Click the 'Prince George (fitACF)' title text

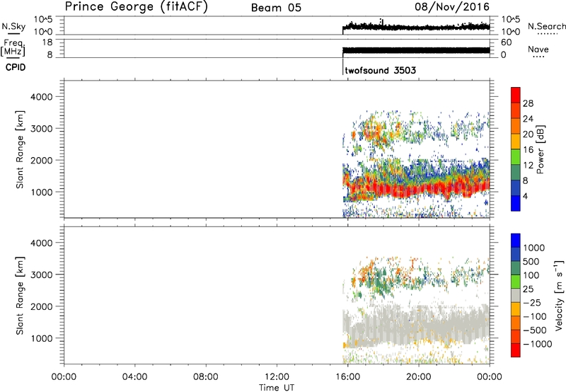click(x=136, y=7)
